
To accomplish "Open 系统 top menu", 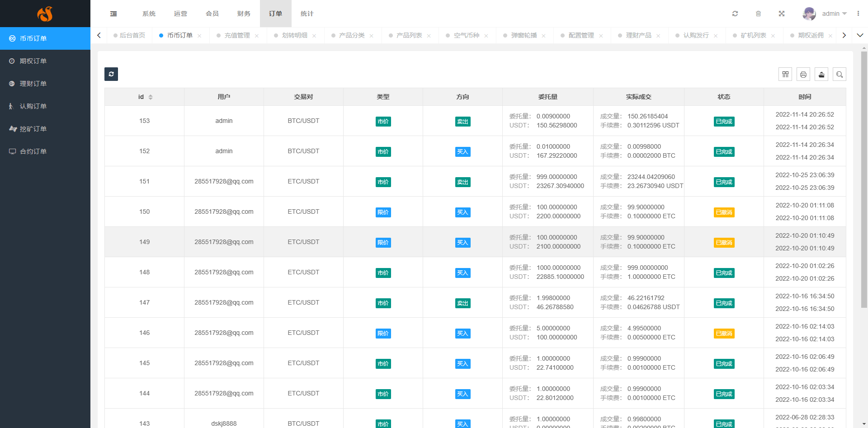I will click(x=149, y=14).
